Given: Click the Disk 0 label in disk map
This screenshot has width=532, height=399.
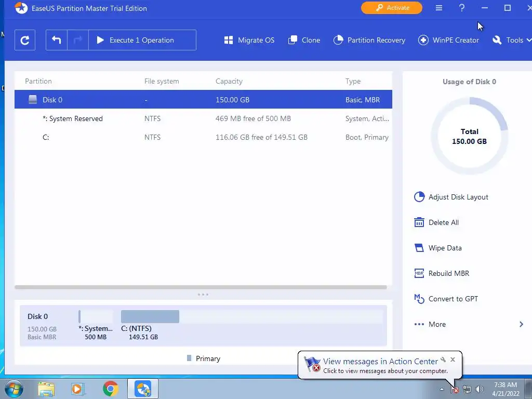Looking at the screenshot, I should point(37,316).
